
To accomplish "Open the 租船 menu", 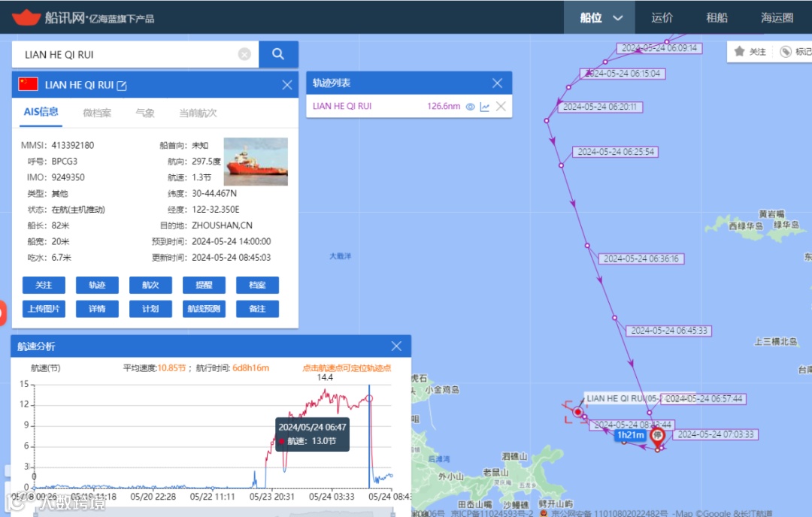I will coord(717,17).
